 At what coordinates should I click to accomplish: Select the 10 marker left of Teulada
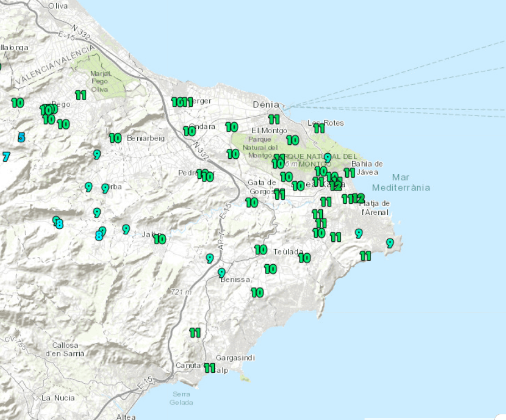pos(261,250)
